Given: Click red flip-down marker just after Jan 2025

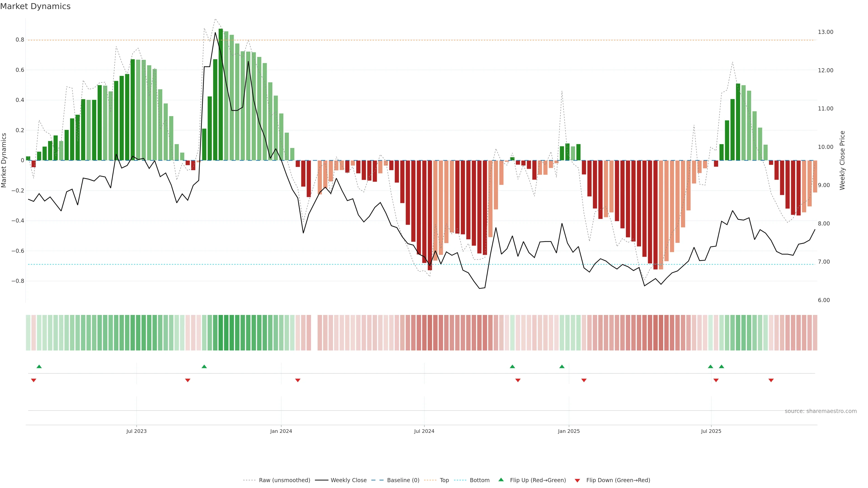Looking at the screenshot, I should (x=584, y=380).
